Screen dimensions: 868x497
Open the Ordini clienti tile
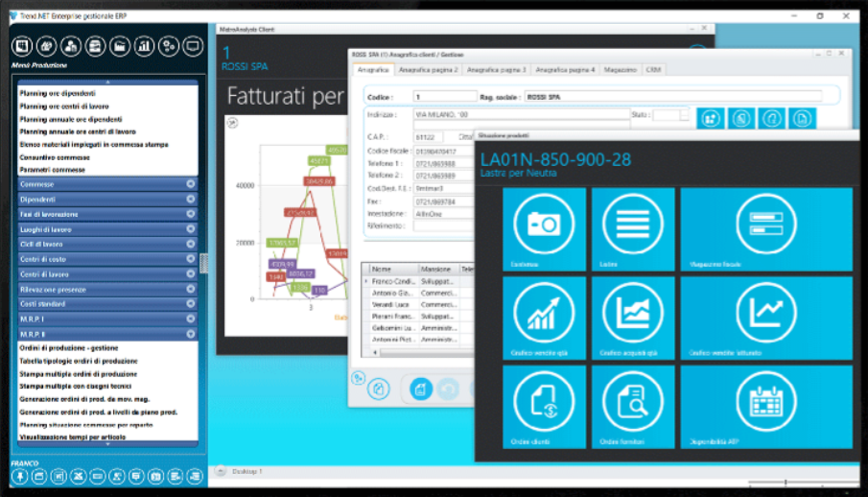544,408
